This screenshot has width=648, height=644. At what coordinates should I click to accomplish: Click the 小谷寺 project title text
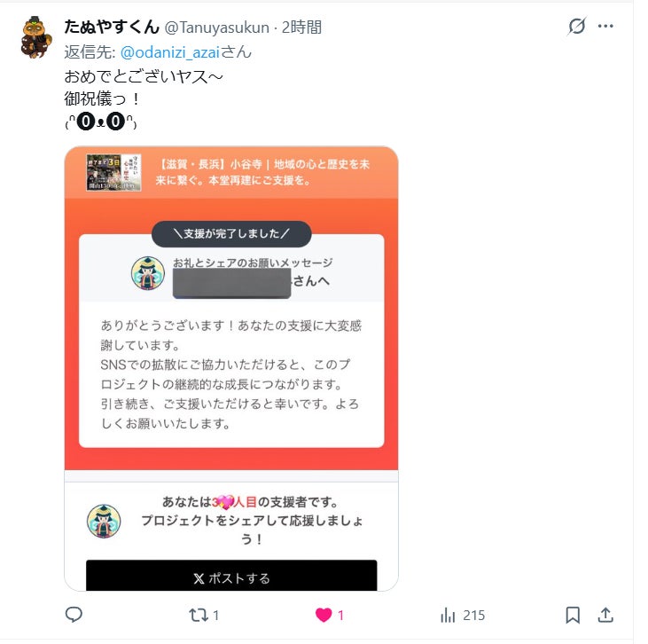(262, 172)
